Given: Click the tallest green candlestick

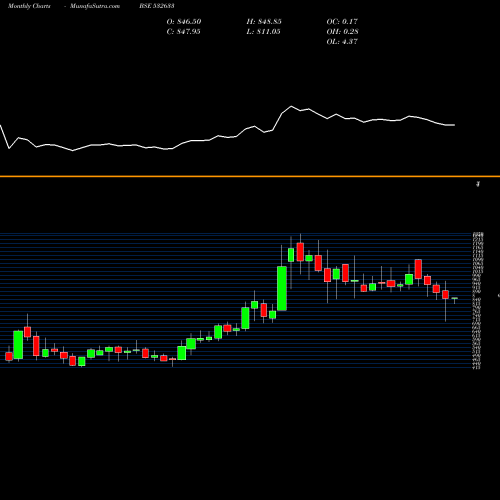Looking at the screenshot, I should [282, 288].
